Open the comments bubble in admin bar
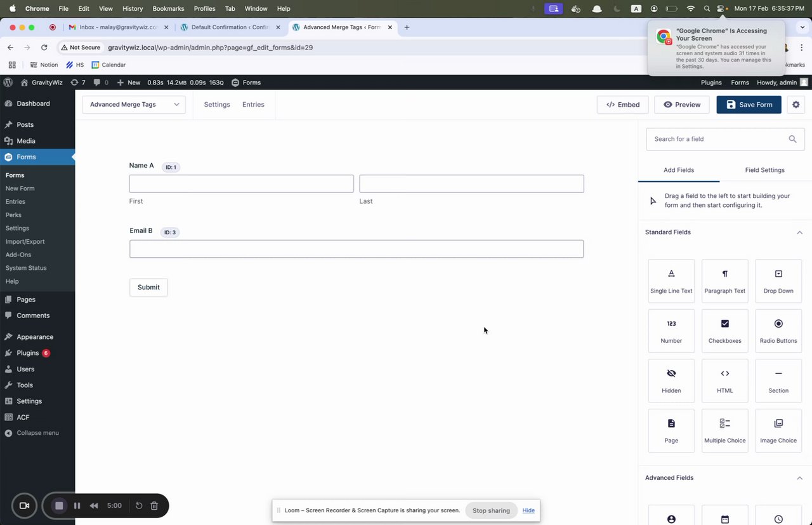Image resolution: width=812 pixels, height=525 pixels. [101, 83]
